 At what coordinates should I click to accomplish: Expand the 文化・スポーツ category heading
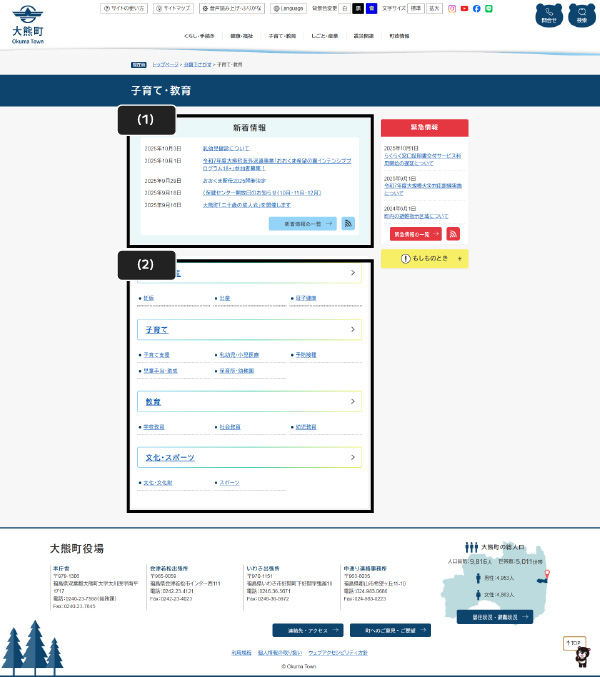pyautogui.click(x=248, y=457)
